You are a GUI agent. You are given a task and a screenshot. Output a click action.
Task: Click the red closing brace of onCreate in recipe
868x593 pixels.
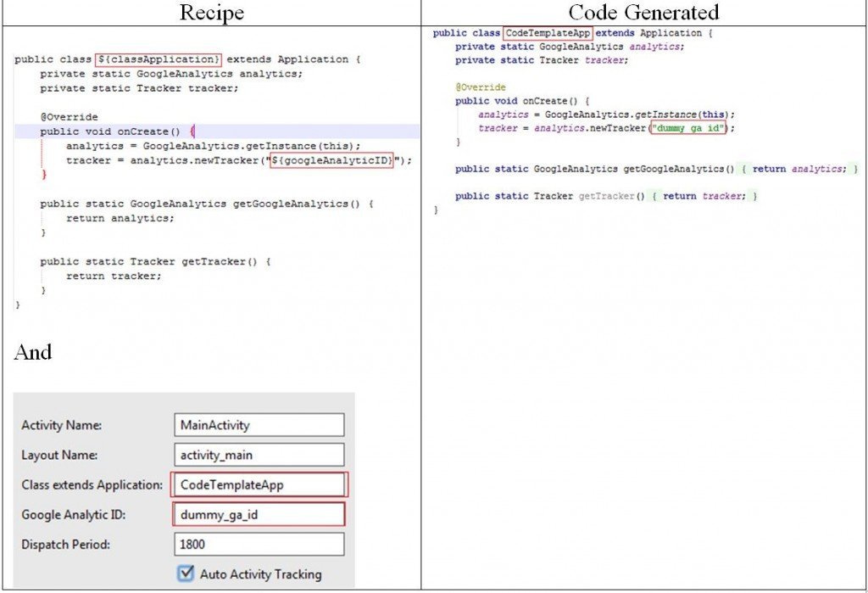click(44, 175)
